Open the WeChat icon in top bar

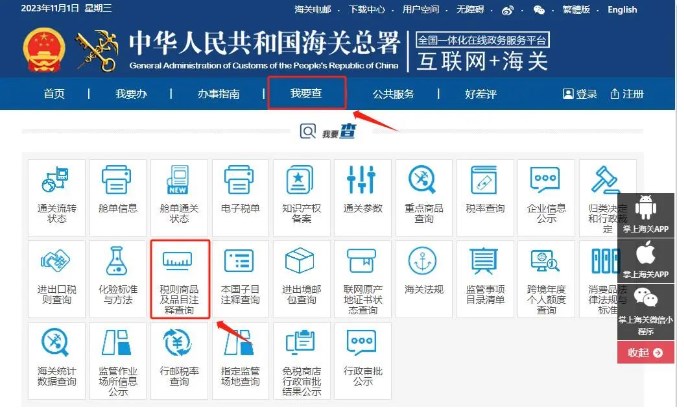pos(539,10)
